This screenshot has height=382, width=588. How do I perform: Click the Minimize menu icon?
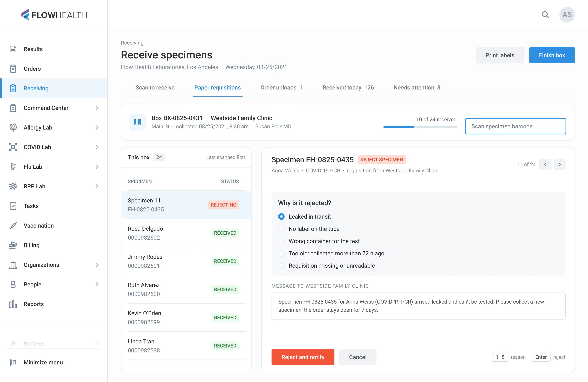point(13,362)
